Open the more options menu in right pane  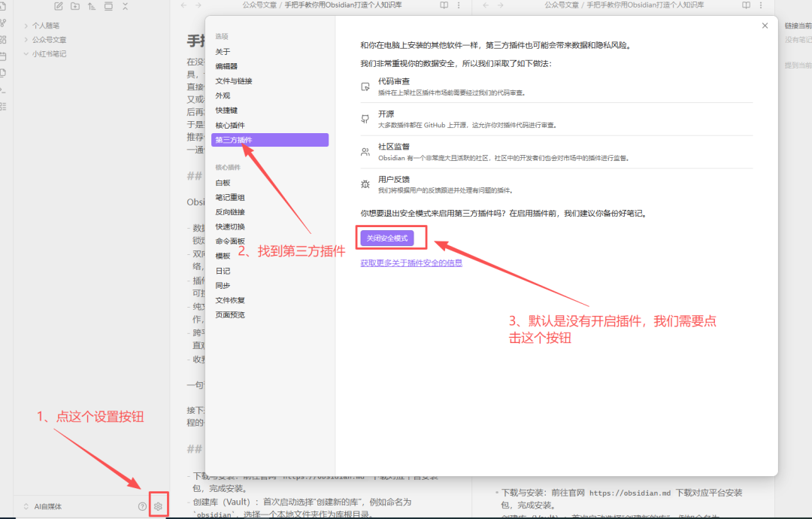click(762, 5)
